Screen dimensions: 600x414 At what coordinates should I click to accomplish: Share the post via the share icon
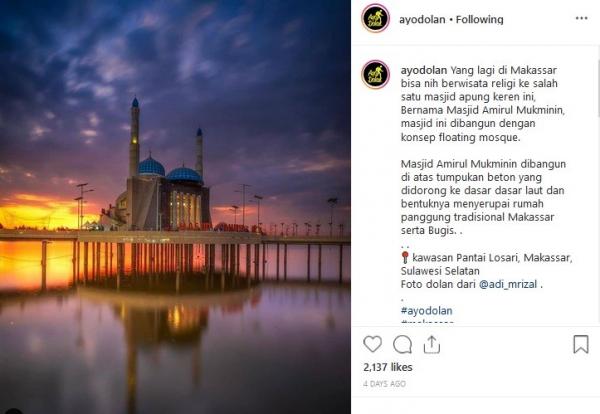[x=432, y=344]
